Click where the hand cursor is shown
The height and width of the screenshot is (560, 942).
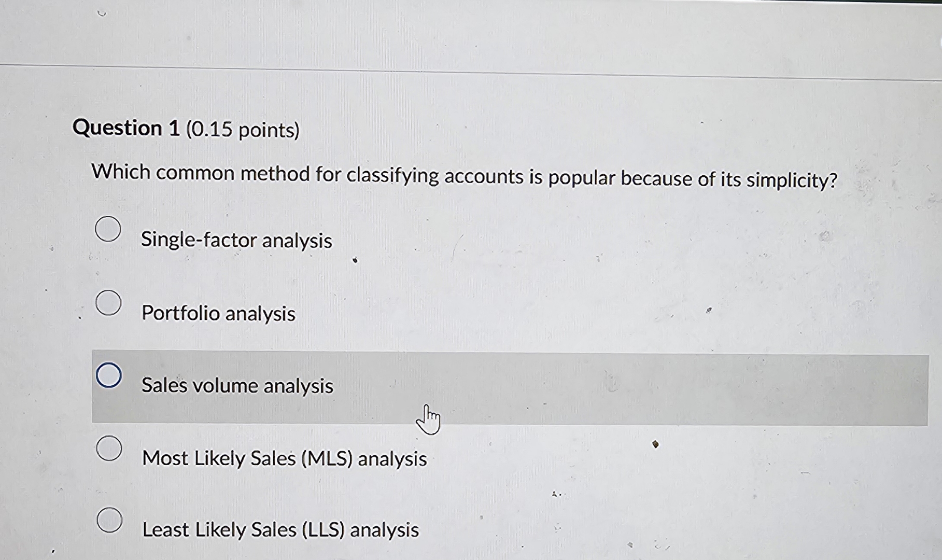point(428,416)
